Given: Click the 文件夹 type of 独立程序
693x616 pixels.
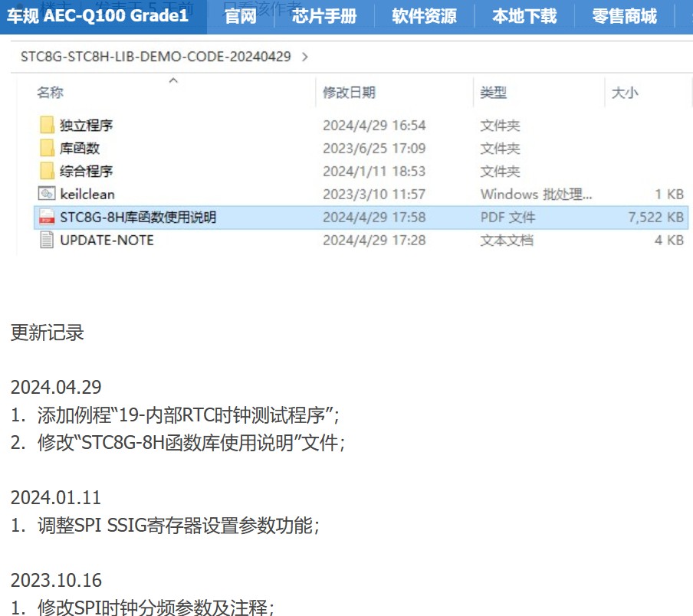Looking at the screenshot, I should point(500,126).
